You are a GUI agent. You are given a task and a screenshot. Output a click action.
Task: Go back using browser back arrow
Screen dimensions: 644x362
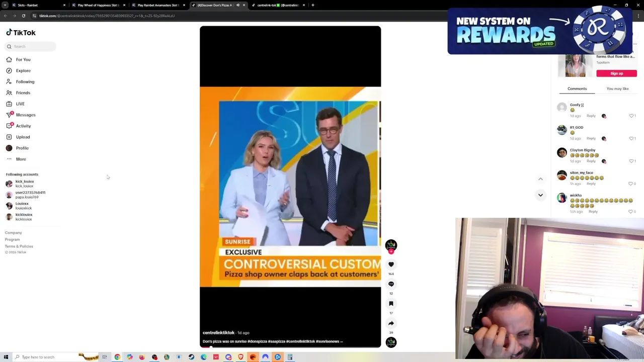(x=5, y=16)
